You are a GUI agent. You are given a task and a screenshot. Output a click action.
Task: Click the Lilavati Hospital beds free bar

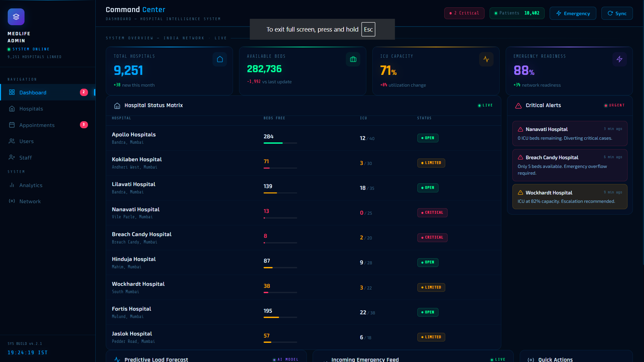click(280, 193)
